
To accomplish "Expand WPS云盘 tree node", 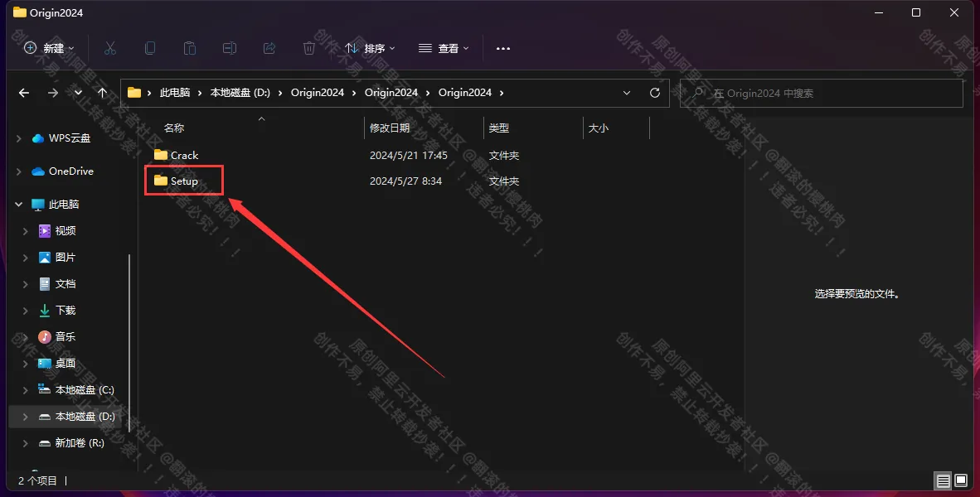I will coord(18,138).
